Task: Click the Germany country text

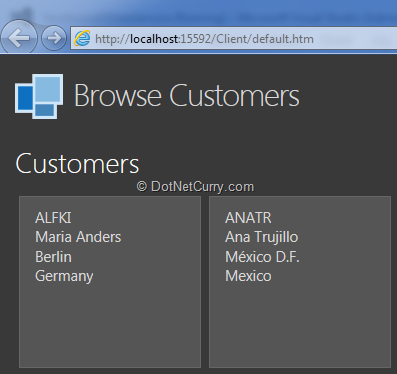Action: pyautogui.click(x=64, y=277)
